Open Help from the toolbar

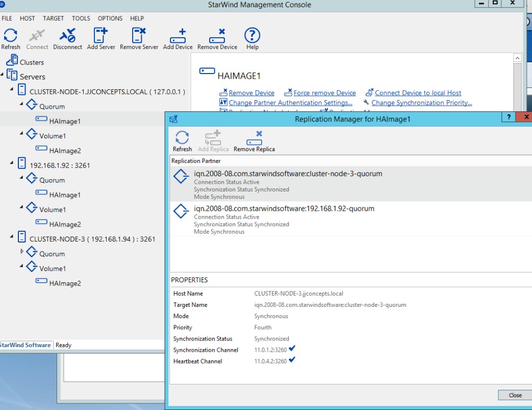[x=252, y=35]
